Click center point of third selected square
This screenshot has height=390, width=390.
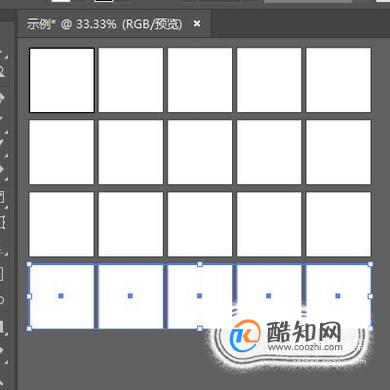199,296
